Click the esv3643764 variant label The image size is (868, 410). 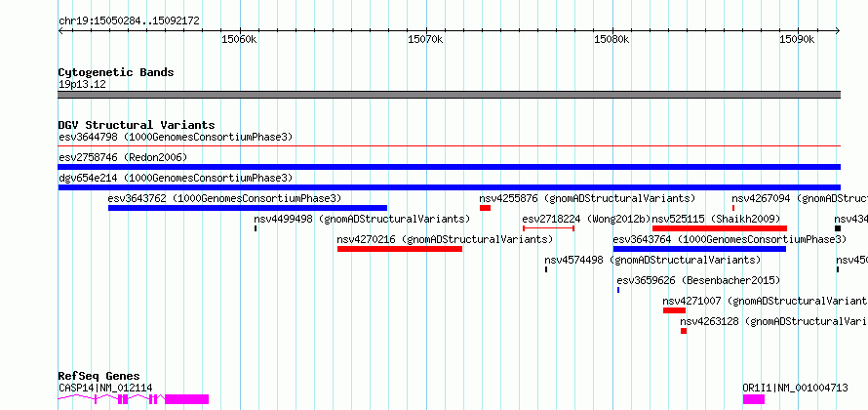coord(730,239)
